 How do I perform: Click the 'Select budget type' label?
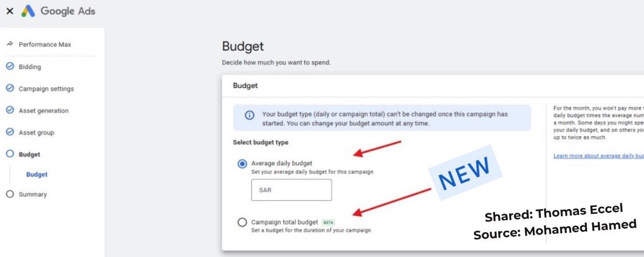[260, 143]
